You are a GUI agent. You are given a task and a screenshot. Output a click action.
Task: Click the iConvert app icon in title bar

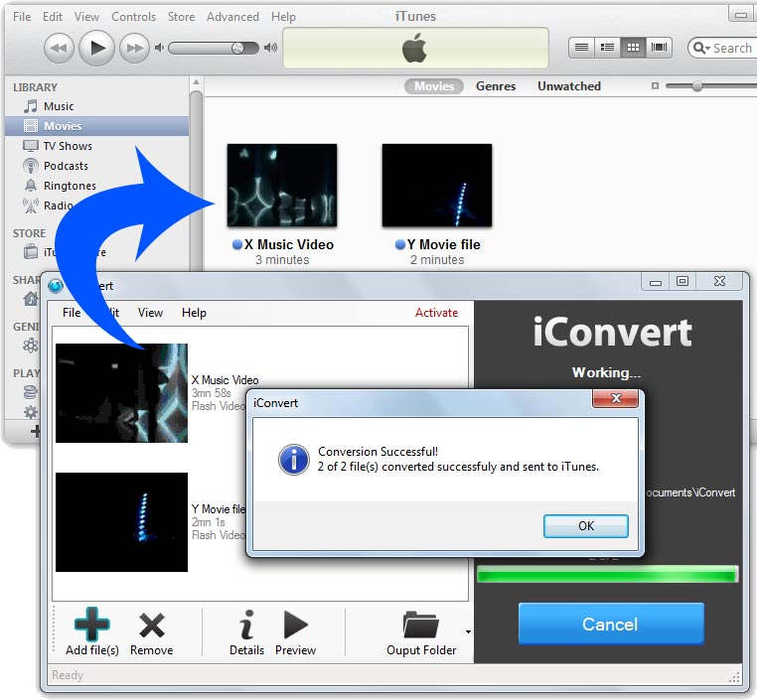(x=56, y=286)
